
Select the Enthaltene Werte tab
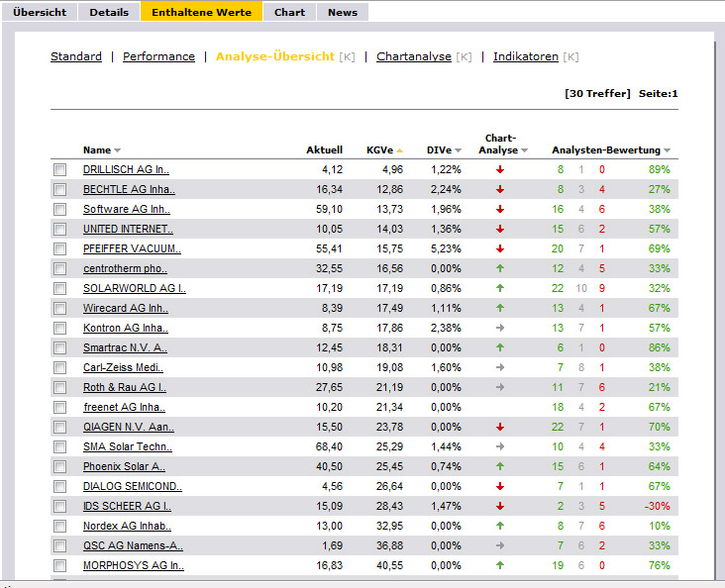201,12
